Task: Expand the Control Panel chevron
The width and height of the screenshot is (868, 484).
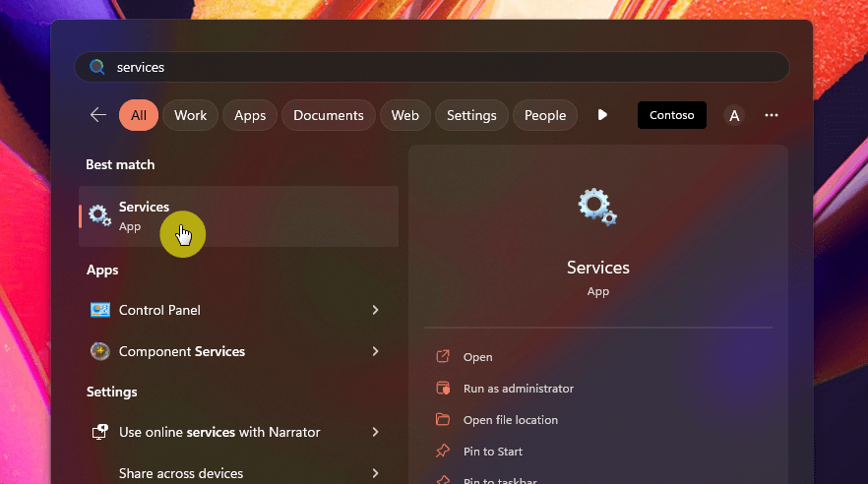Action: click(x=375, y=310)
